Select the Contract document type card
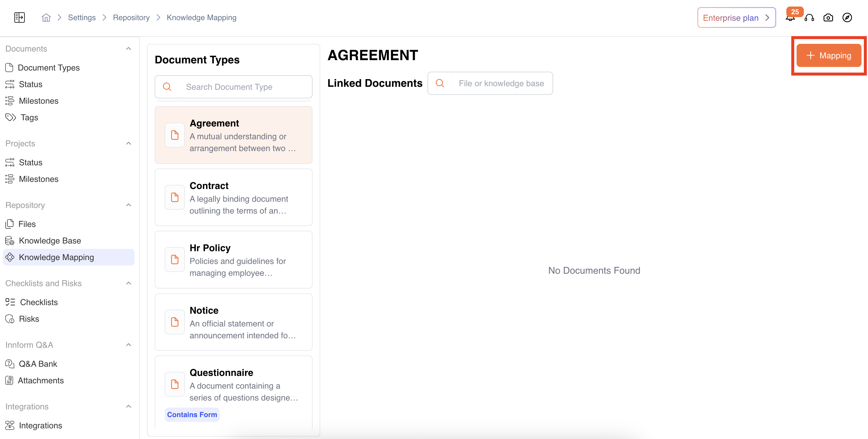Screen dimensions: 868x439 233,198
